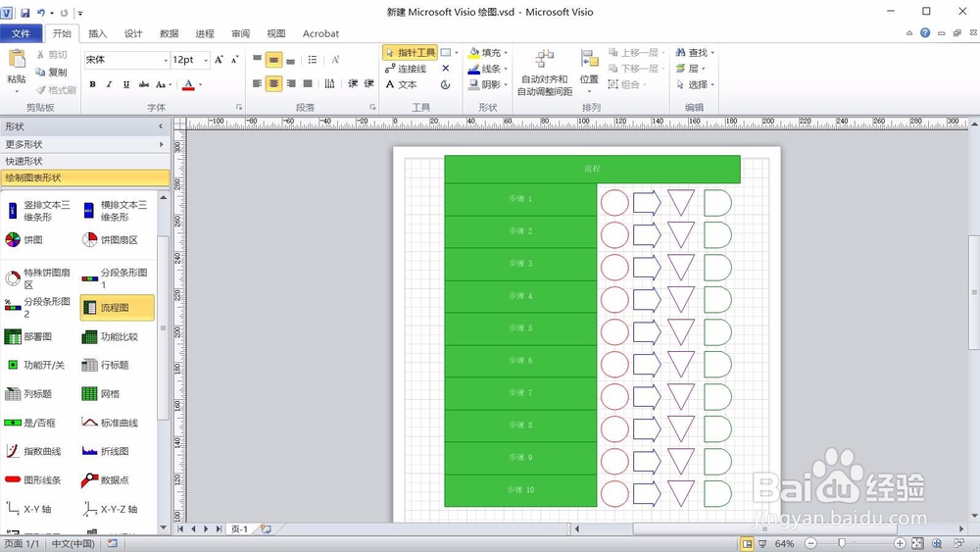
Task: Switch to the Acrobat tab
Action: click(320, 33)
